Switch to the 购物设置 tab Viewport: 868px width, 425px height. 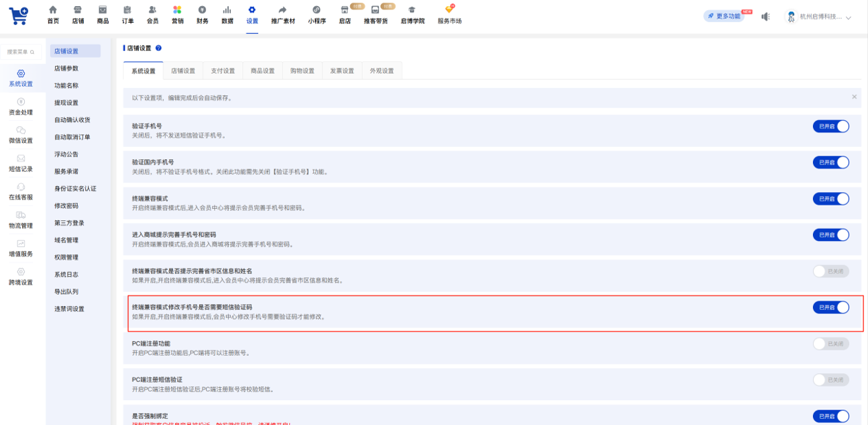coord(303,70)
